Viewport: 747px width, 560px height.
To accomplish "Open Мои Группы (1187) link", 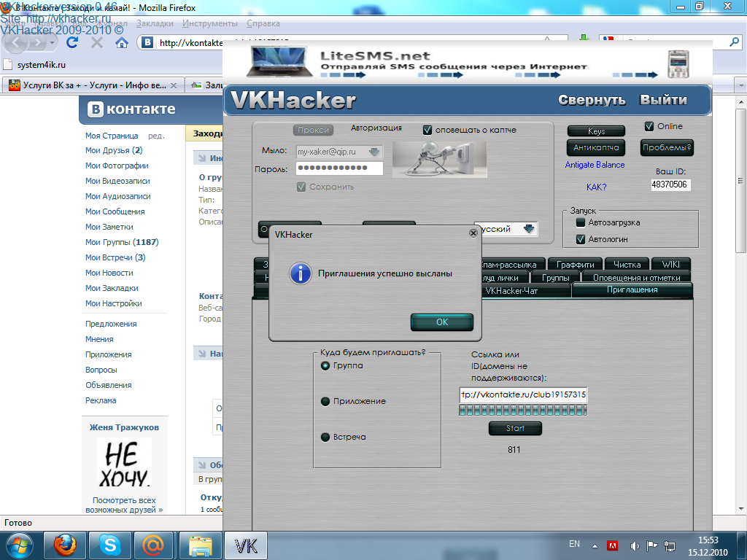I will click(122, 242).
